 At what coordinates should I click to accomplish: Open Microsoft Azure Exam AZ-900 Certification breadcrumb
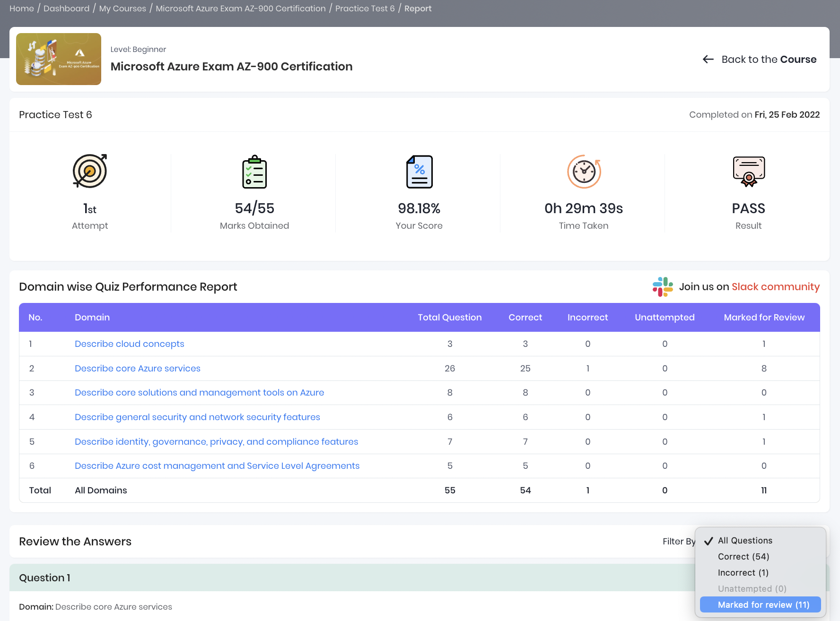click(241, 9)
